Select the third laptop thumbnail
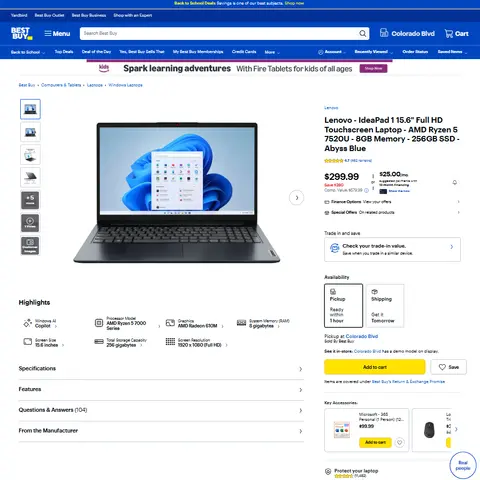 pyautogui.click(x=30, y=155)
